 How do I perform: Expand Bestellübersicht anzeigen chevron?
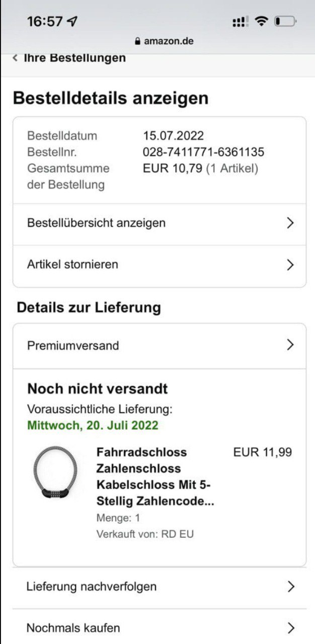tap(290, 223)
